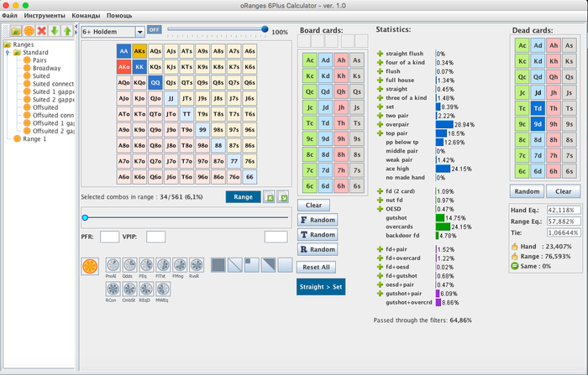Open the Помощь menu
Viewport: 588px width, 375px height.
point(119,15)
